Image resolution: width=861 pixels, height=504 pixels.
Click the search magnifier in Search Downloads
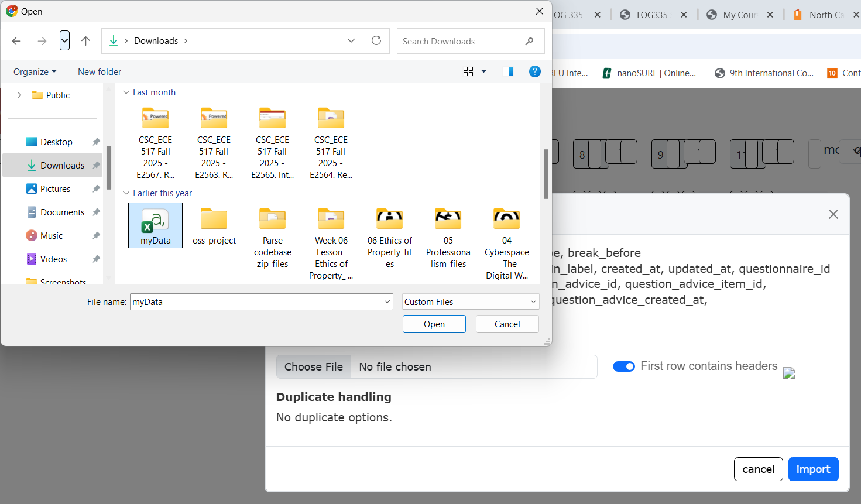tap(529, 42)
